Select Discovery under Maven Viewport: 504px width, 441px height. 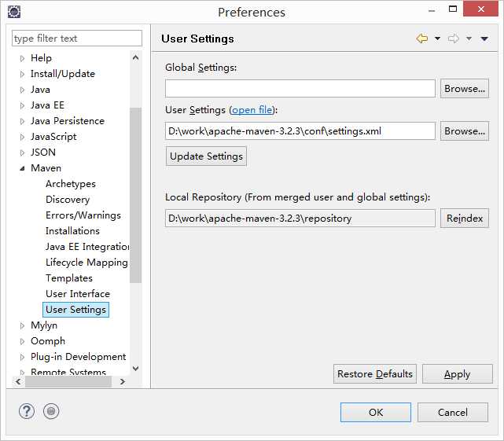[68, 200]
